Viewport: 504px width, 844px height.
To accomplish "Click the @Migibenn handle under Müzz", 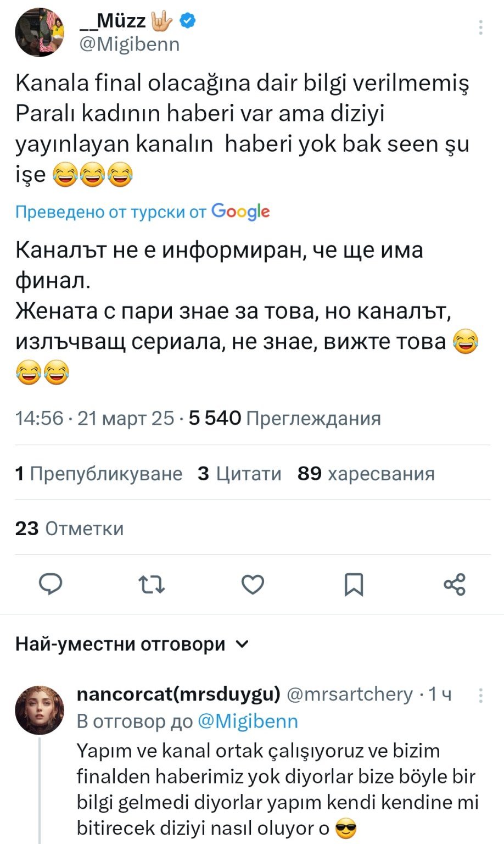I will (130, 44).
